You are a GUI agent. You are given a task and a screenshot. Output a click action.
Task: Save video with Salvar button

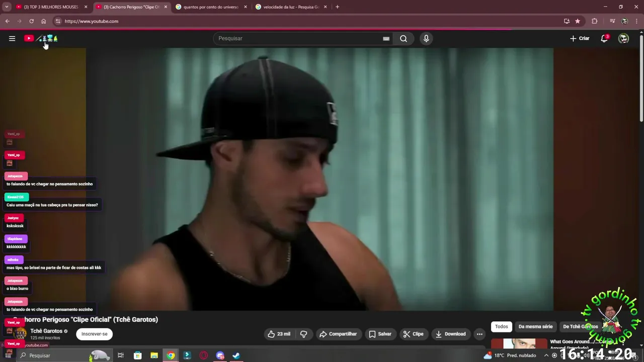tap(380, 334)
